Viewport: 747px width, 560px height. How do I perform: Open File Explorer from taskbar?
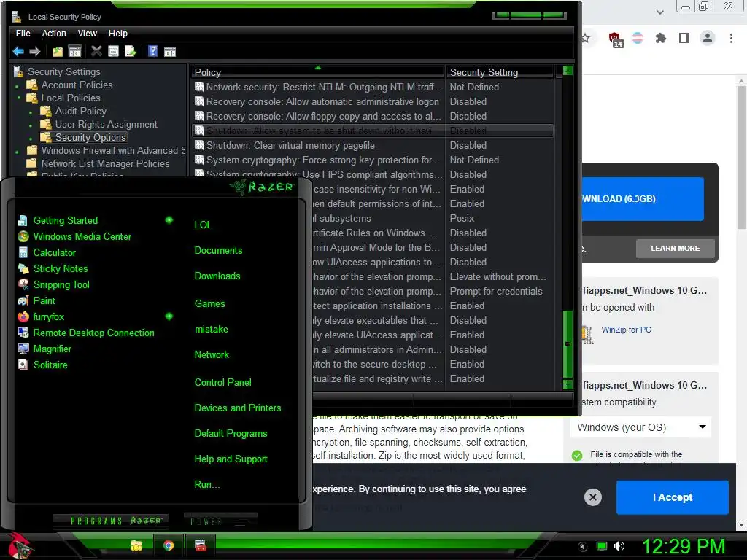136,545
